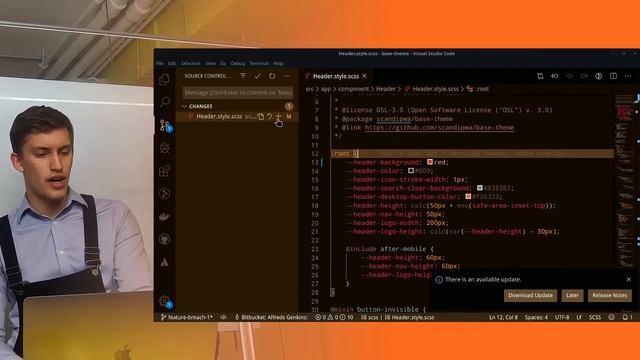Stage changes plus icon on Header.style.scss row
Screen dimensions: 640x360
point(278,117)
